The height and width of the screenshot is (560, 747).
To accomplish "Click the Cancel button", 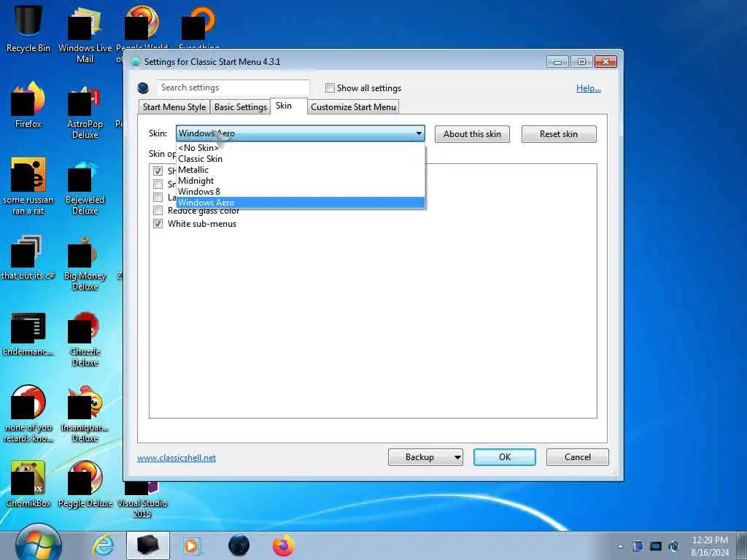I will [578, 457].
